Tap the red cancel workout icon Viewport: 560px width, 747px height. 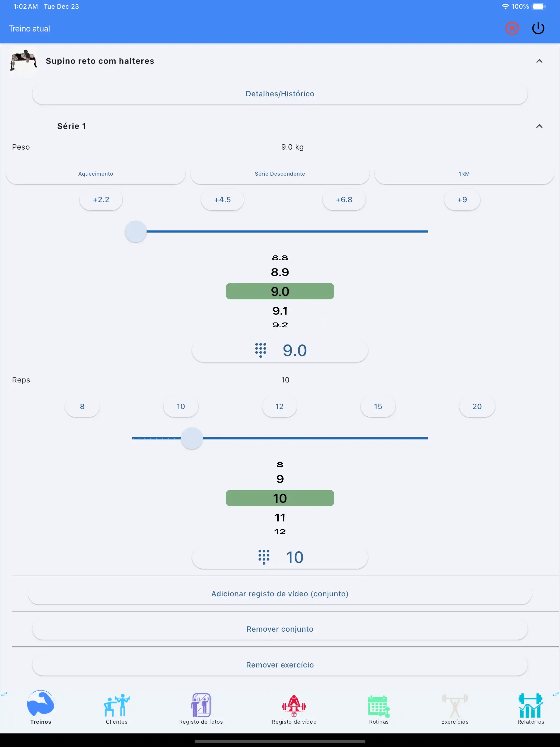(512, 29)
